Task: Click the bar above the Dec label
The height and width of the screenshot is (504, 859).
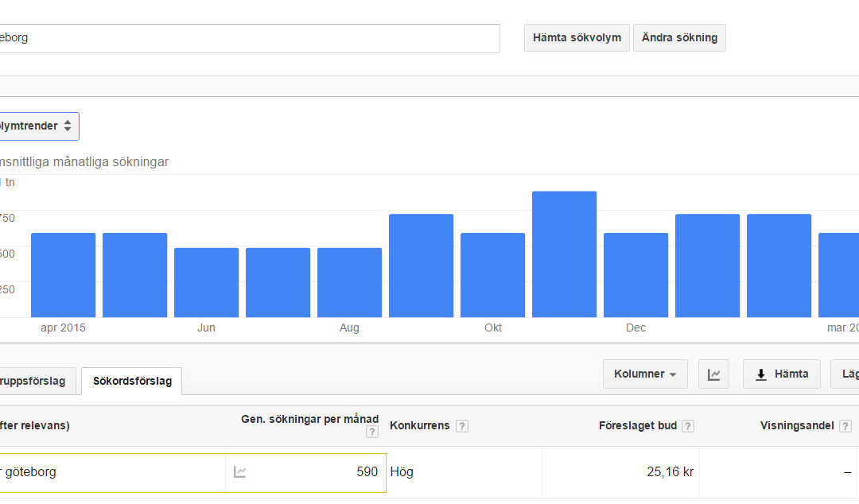Action: pyautogui.click(x=636, y=275)
